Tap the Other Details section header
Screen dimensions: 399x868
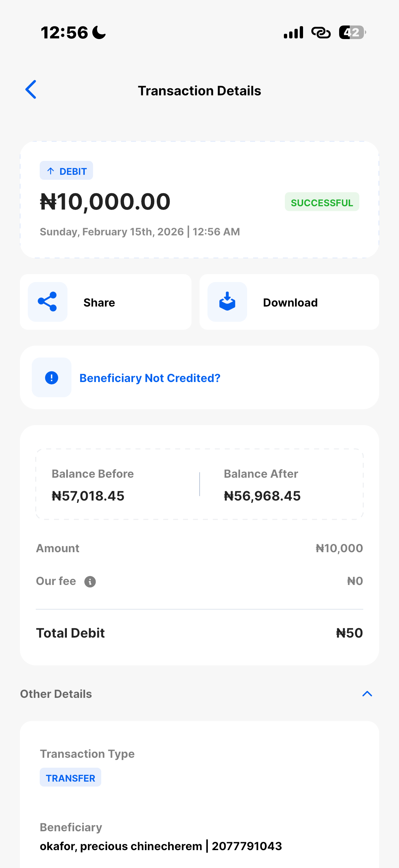click(56, 694)
